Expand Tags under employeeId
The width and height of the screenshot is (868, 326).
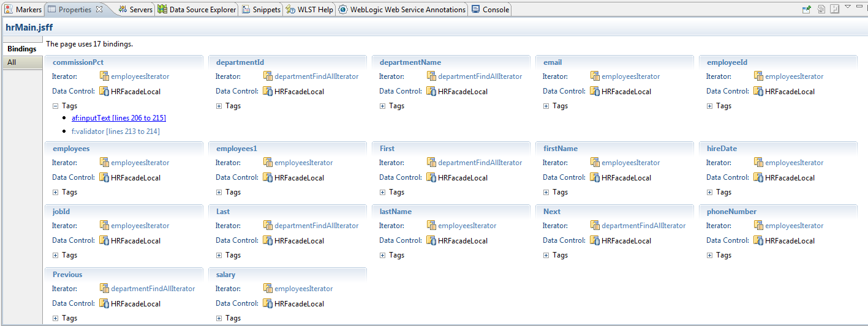click(x=710, y=106)
